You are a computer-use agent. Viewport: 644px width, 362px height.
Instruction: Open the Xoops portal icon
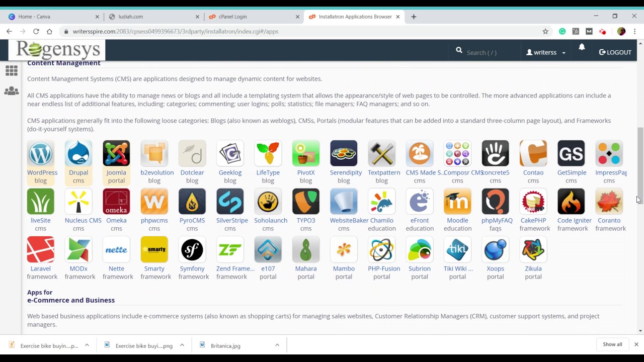point(496,250)
